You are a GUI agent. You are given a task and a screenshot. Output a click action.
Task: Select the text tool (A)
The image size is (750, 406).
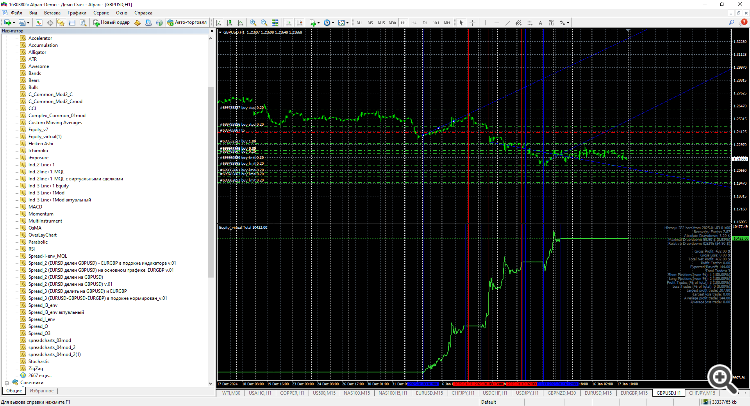540,22
